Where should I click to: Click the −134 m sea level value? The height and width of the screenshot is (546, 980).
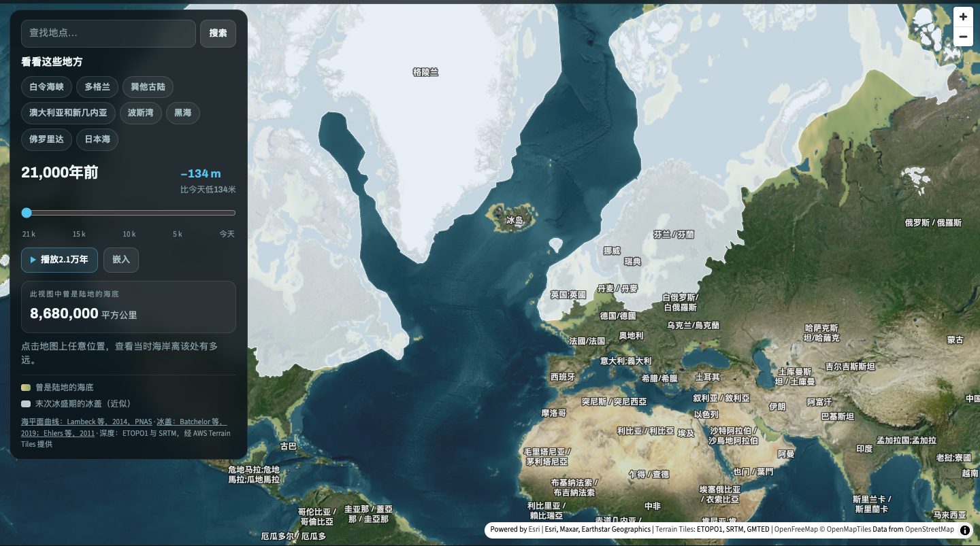[x=201, y=174]
